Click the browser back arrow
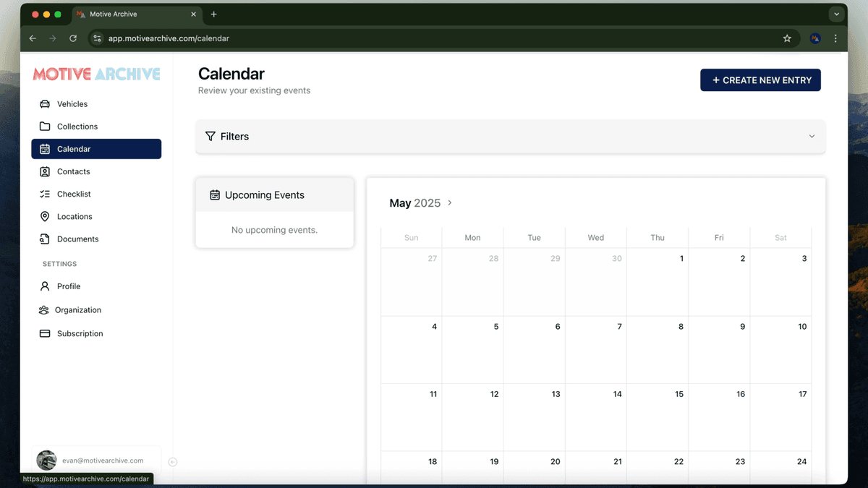 point(33,38)
